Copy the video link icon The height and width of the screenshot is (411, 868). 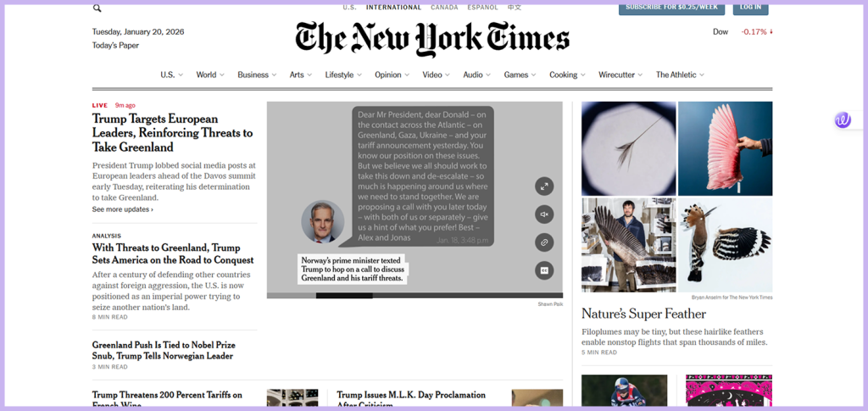point(544,242)
